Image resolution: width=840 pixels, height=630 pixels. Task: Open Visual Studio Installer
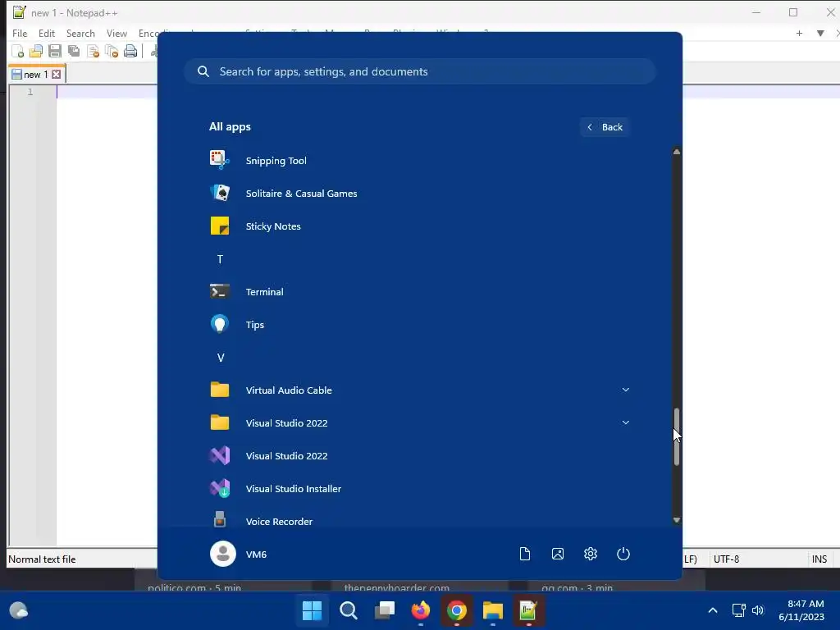coord(420,489)
